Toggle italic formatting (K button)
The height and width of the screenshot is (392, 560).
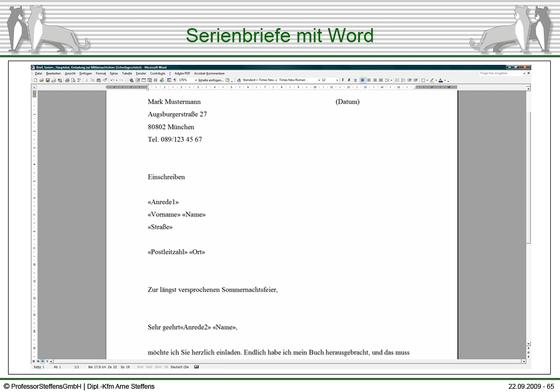tap(349, 80)
